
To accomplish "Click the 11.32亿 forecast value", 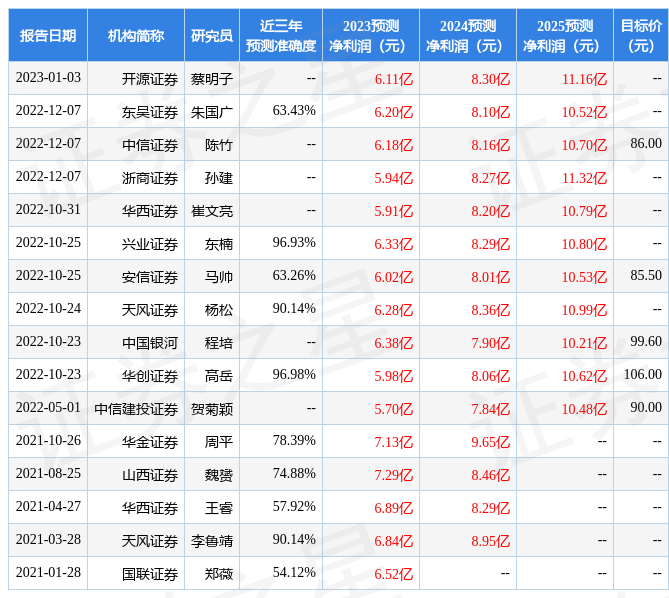I will point(584,178).
